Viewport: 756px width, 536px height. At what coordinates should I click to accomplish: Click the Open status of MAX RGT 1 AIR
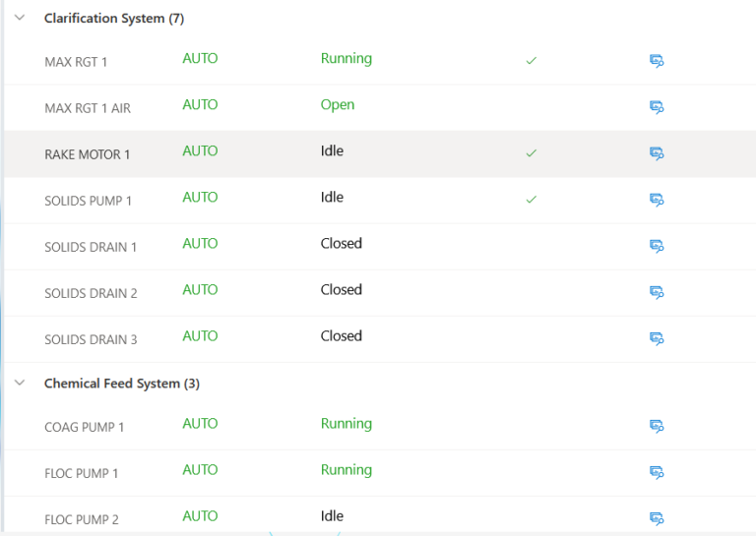338,105
